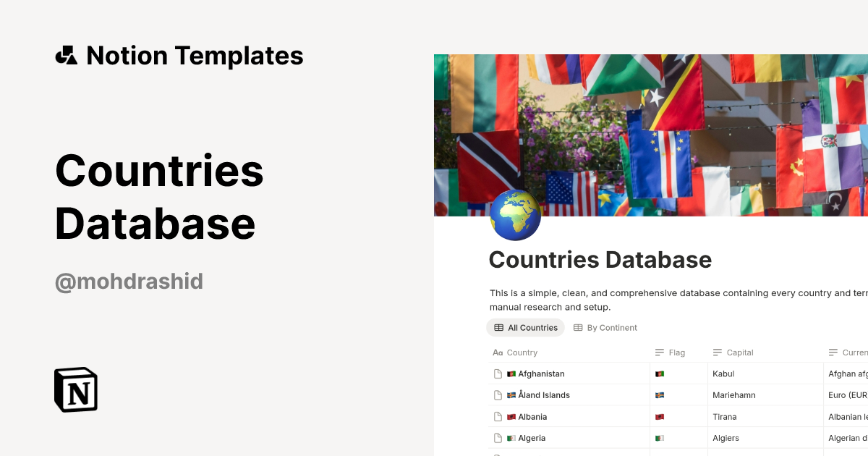Click the Albania flag cell in Flag column

(x=678, y=417)
